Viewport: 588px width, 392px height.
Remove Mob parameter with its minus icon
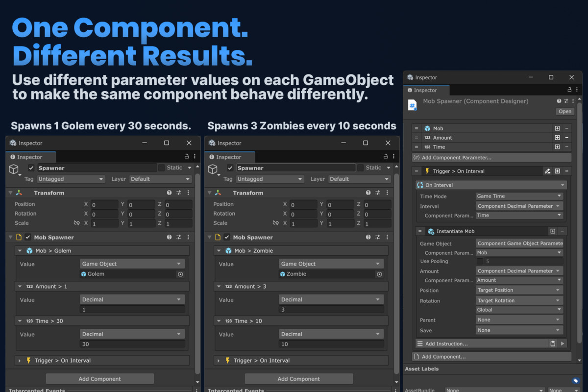tap(566, 128)
